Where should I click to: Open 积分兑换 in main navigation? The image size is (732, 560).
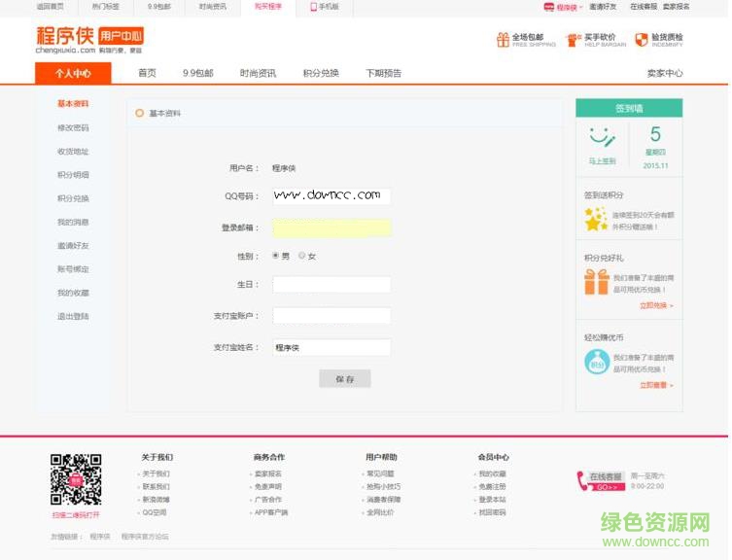(321, 73)
